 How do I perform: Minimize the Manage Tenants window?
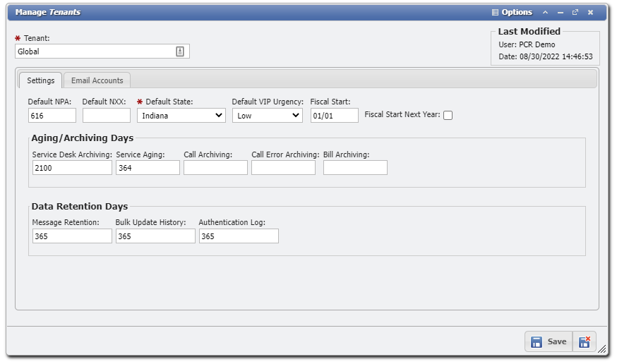pyautogui.click(x=561, y=12)
